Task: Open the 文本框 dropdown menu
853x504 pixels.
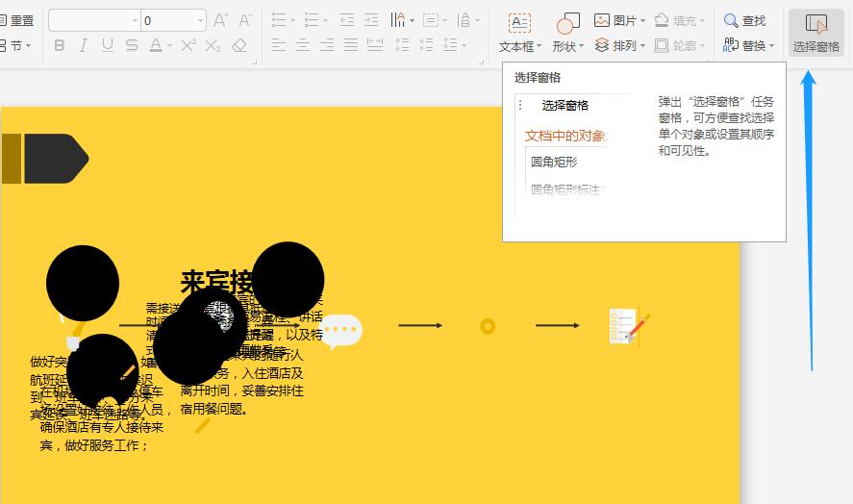Action: tap(520, 47)
